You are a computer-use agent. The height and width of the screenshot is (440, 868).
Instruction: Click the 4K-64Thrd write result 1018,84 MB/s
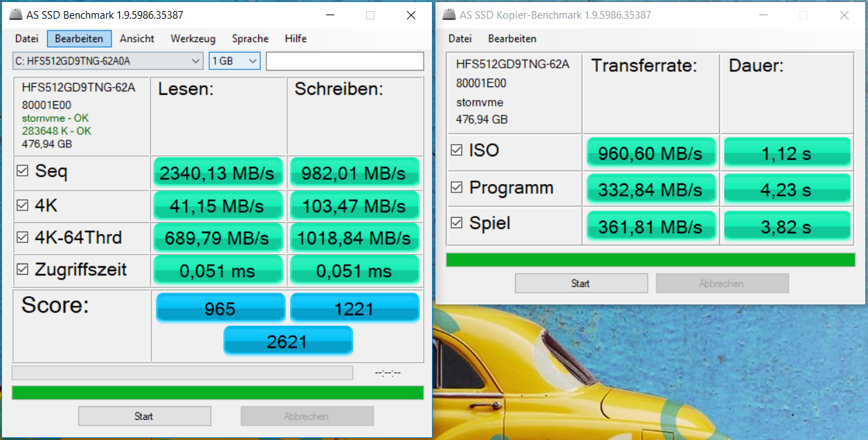[x=354, y=238]
